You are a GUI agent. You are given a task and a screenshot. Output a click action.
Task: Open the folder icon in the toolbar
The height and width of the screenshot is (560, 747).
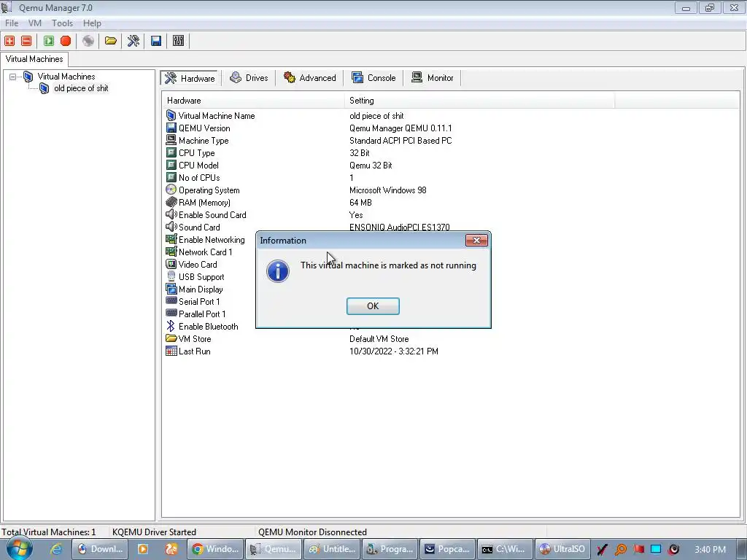click(111, 41)
